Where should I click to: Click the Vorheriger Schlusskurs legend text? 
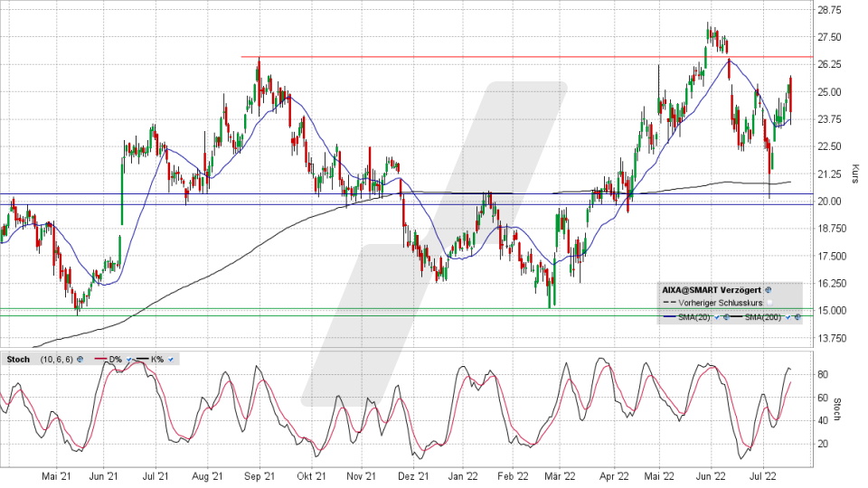click(721, 303)
